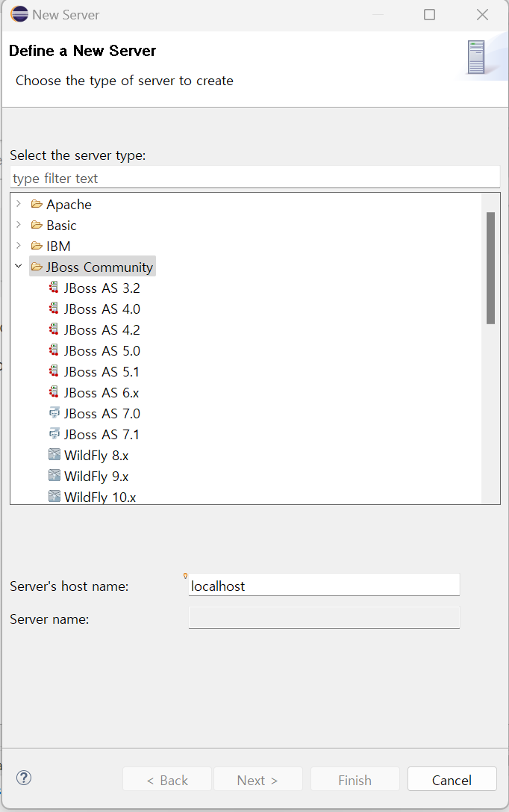Select the Basic category text

[x=61, y=226]
